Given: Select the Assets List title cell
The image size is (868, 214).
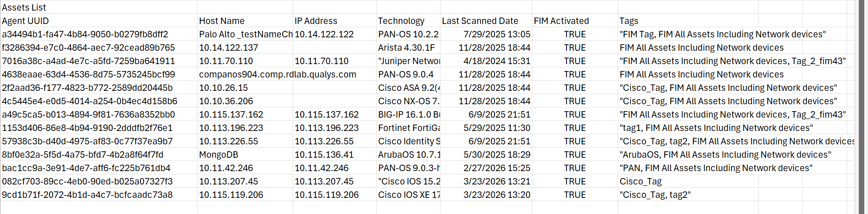Looking at the screenshot, I should click(24, 7).
